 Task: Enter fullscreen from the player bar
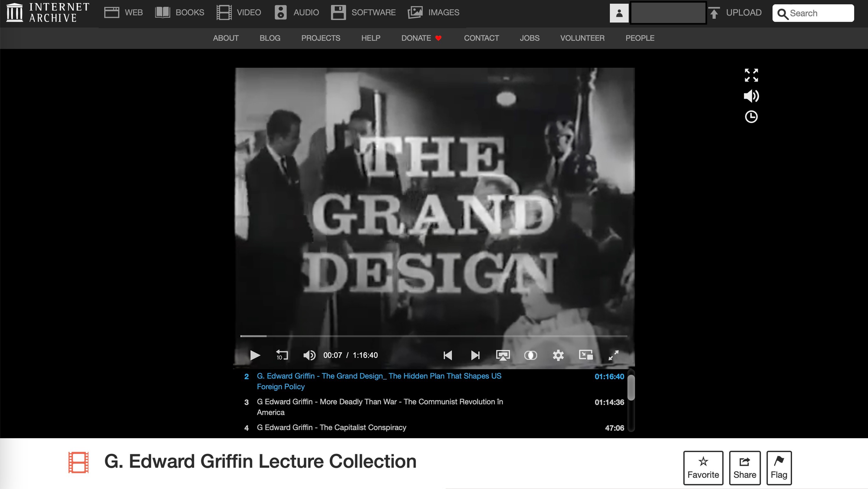[613, 355]
